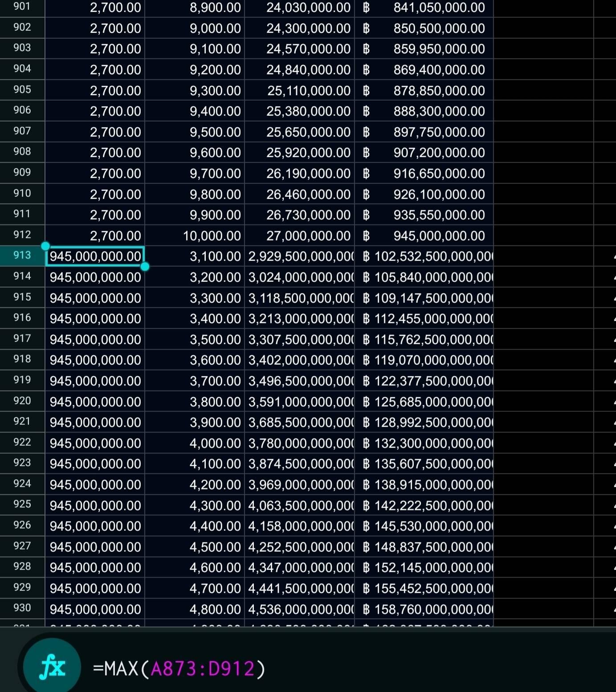616x692 pixels.
Task: Click the 2,700.00 cell in row 903
Action: 95,49
